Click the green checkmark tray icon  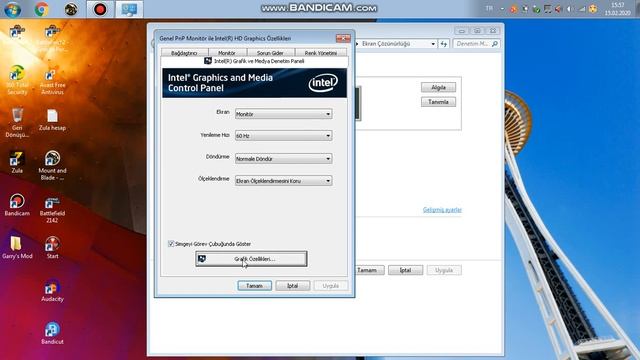click(x=536, y=9)
